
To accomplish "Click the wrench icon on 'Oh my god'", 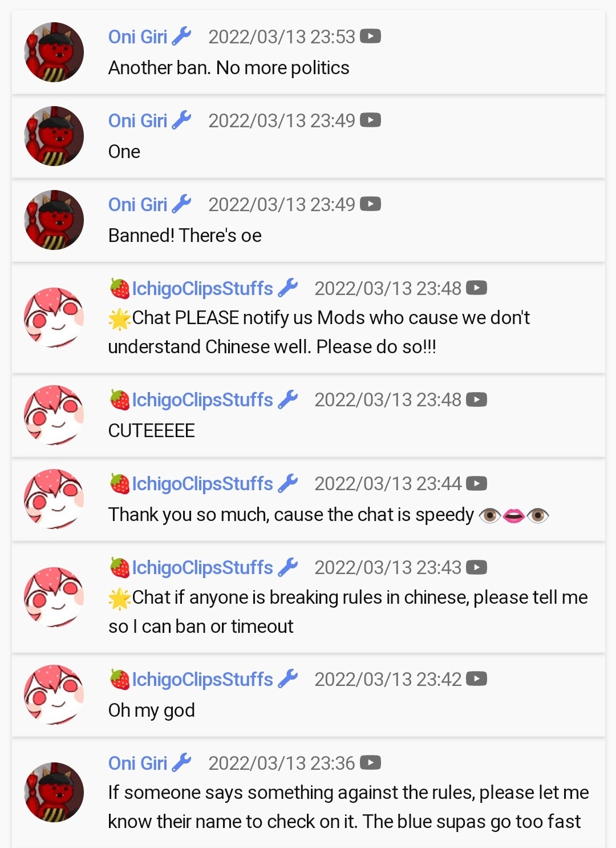I will pyautogui.click(x=287, y=679).
